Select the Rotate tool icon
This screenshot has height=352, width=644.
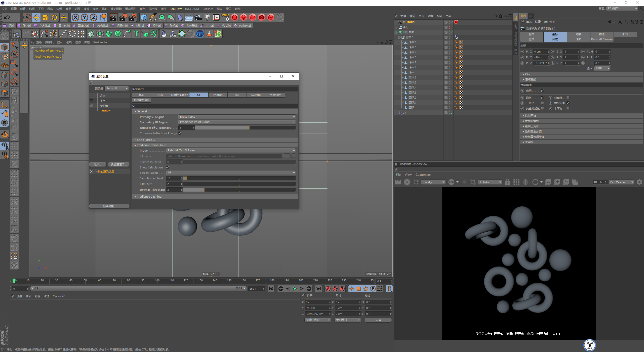click(54, 17)
